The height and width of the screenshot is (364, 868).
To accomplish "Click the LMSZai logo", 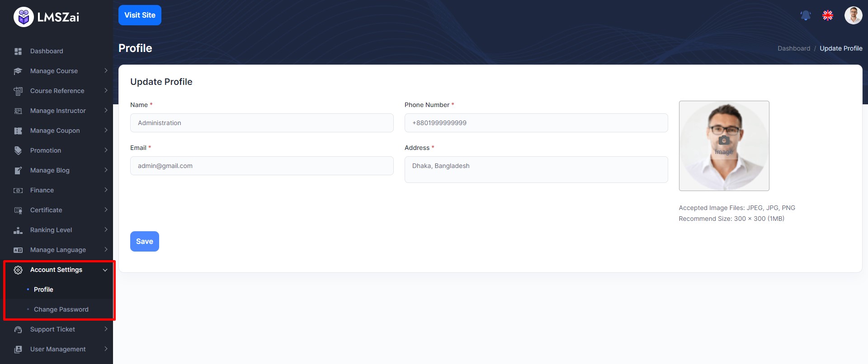I will (x=46, y=17).
